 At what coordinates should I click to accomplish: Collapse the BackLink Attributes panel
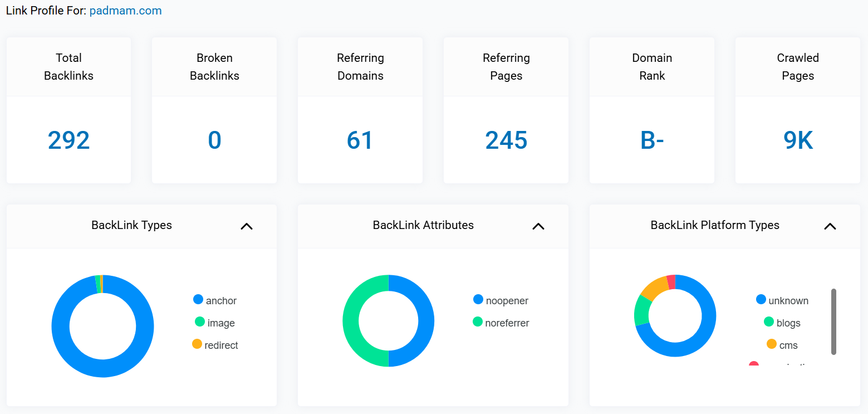click(538, 226)
